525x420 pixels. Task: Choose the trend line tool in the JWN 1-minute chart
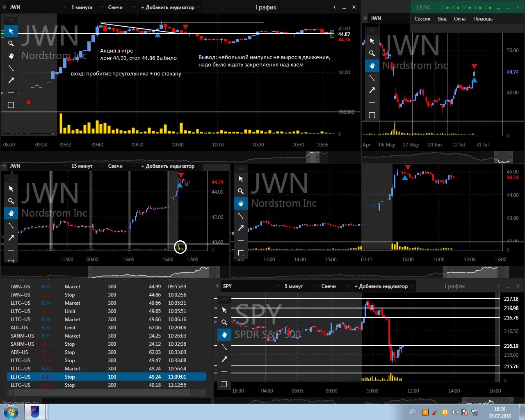tap(11, 68)
